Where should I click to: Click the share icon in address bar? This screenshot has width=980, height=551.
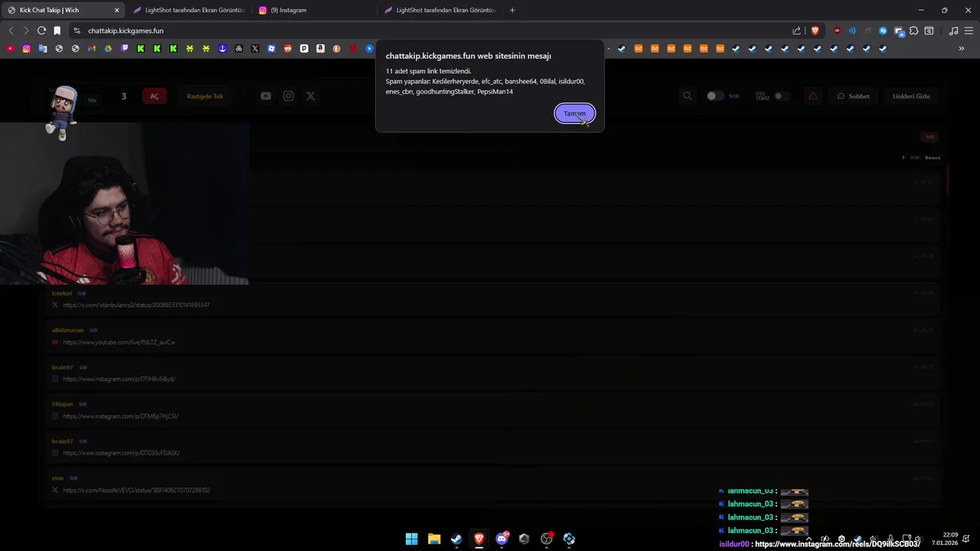(796, 31)
